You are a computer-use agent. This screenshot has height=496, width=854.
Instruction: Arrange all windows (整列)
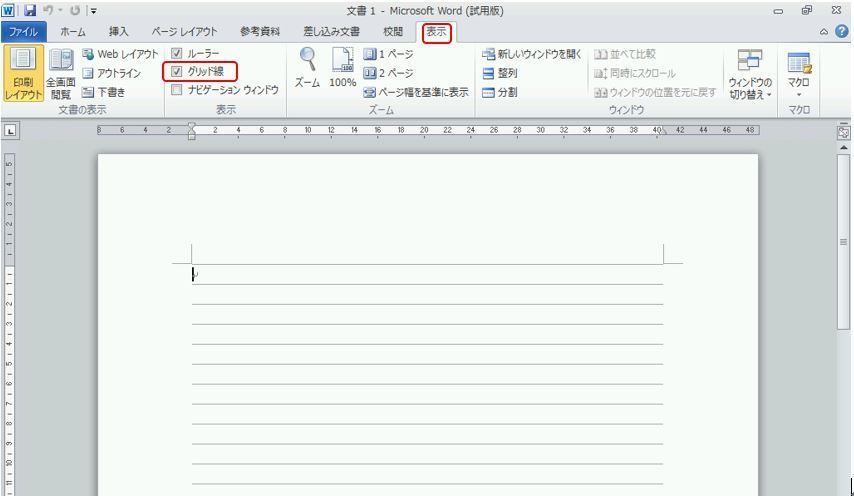(x=499, y=73)
